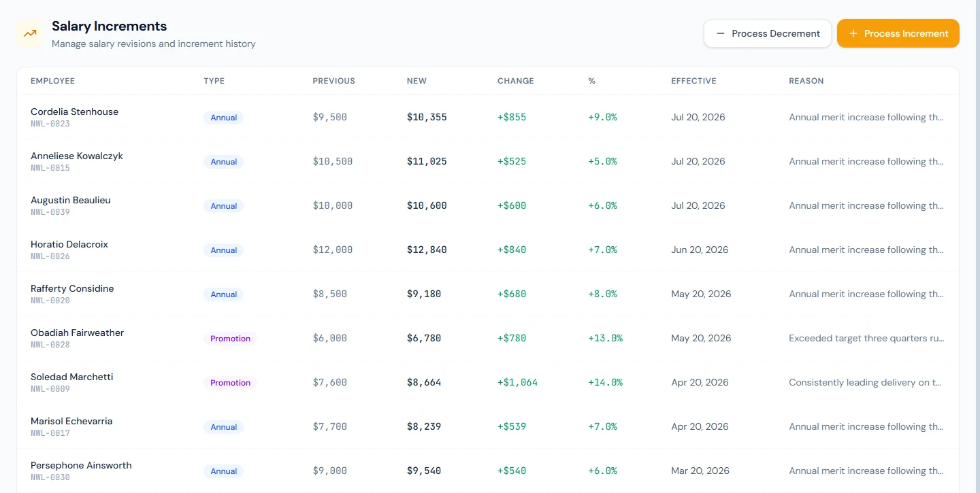Click the EMPLOYEE column header
Image resolution: width=980 pixels, height=493 pixels.
pos(53,81)
